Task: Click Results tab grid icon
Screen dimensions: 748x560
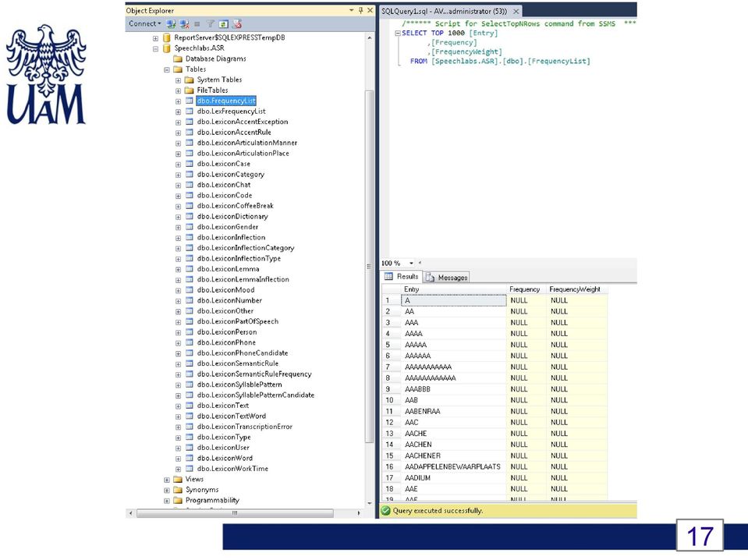Action: pyautogui.click(x=388, y=276)
